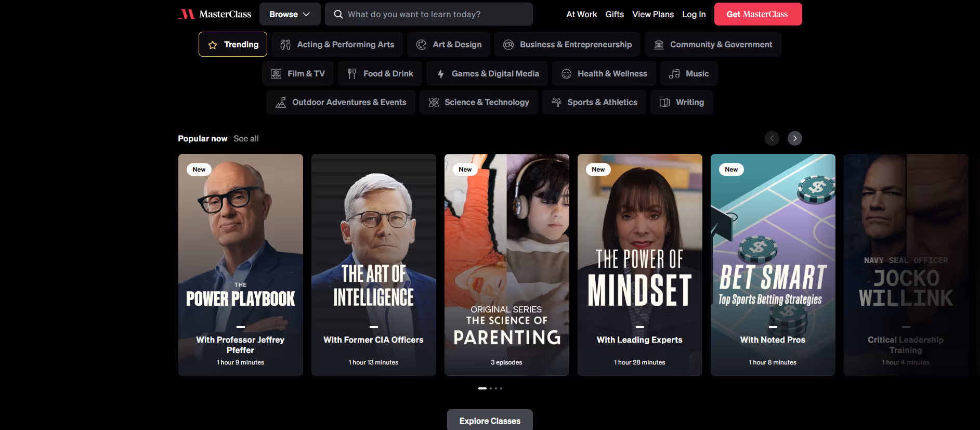Click the second carousel pagination dot
980x430 pixels.
click(x=491, y=388)
